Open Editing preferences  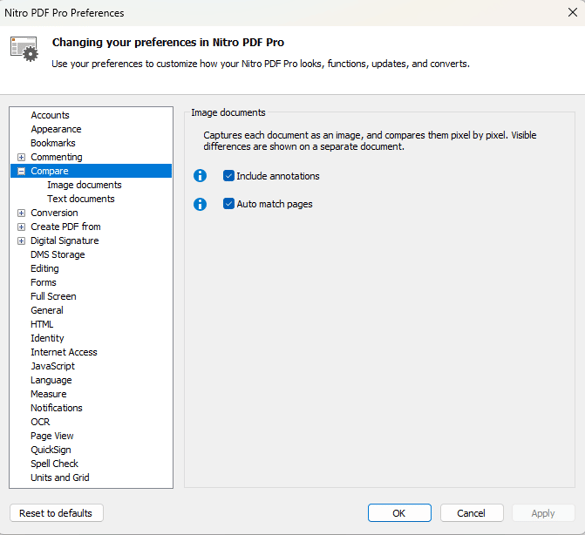[x=45, y=269]
